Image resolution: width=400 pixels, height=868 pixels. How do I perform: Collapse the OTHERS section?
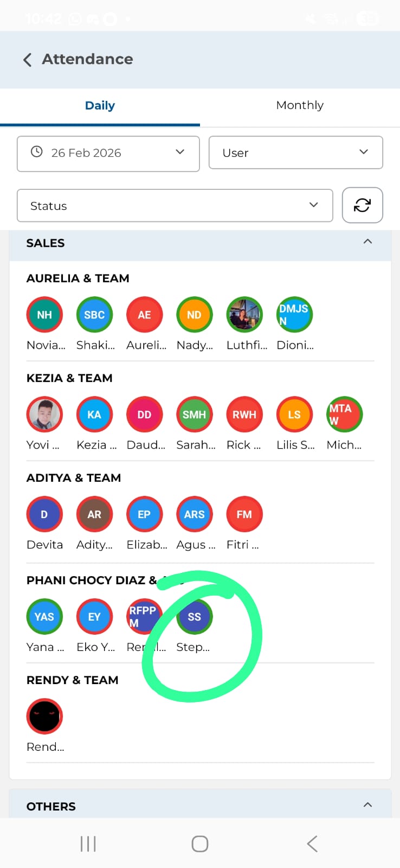(367, 805)
